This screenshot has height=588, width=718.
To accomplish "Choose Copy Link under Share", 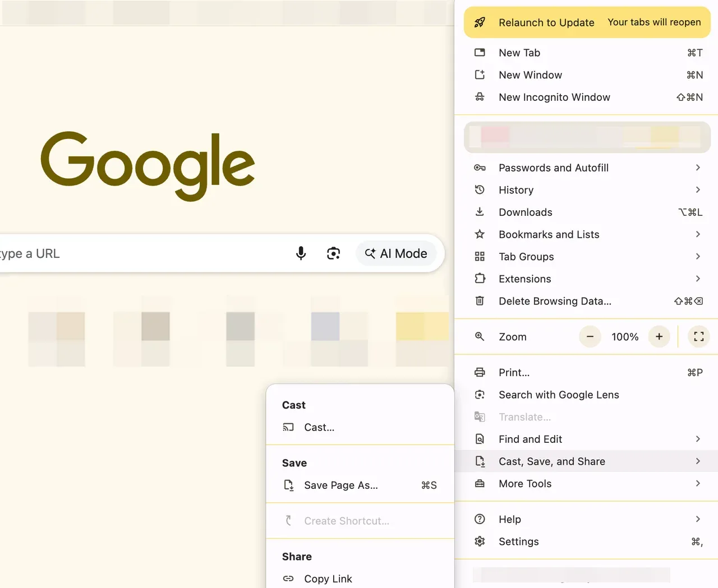I will [360, 578].
